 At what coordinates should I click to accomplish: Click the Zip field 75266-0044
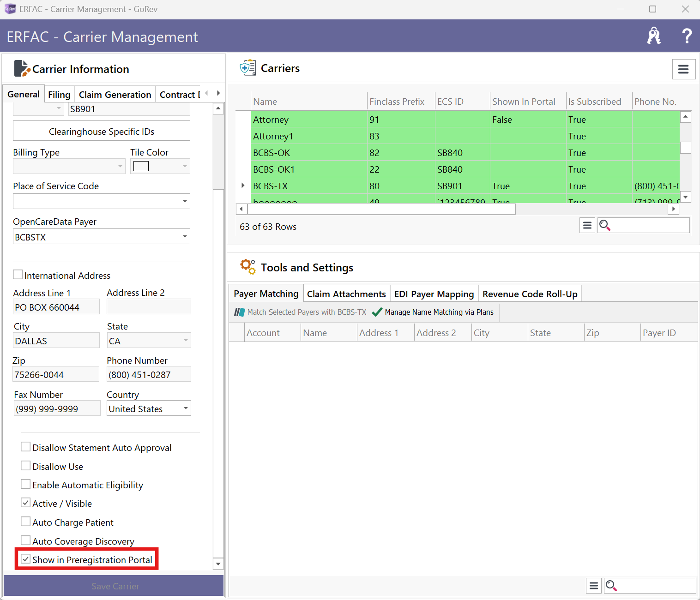56,374
